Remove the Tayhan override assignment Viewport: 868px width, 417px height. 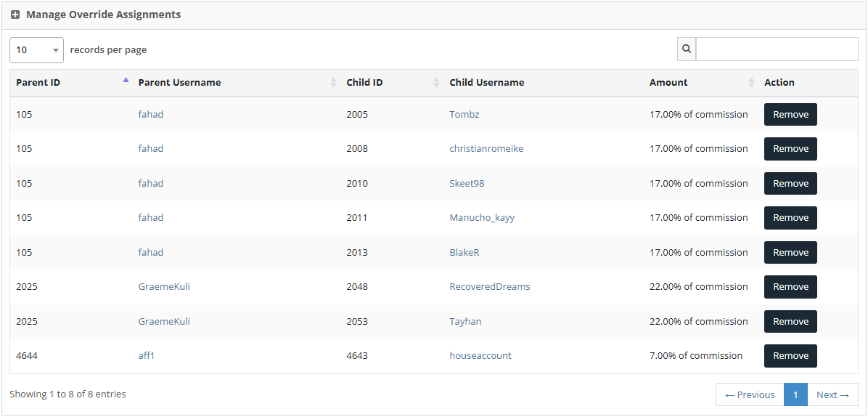(790, 322)
